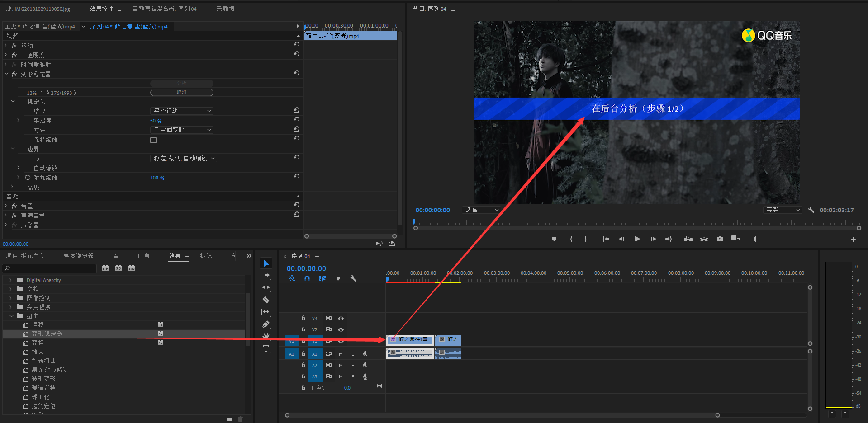Toggle Snap magnet icon in timeline
Screen dimensions: 868x423
pyautogui.click(x=307, y=278)
